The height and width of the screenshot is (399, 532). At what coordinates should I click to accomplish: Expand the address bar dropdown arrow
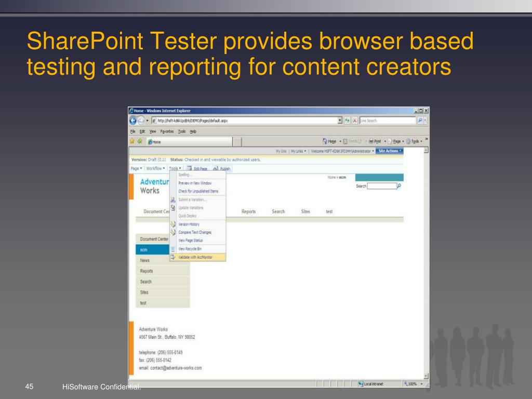pyautogui.click(x=340, y=121)
